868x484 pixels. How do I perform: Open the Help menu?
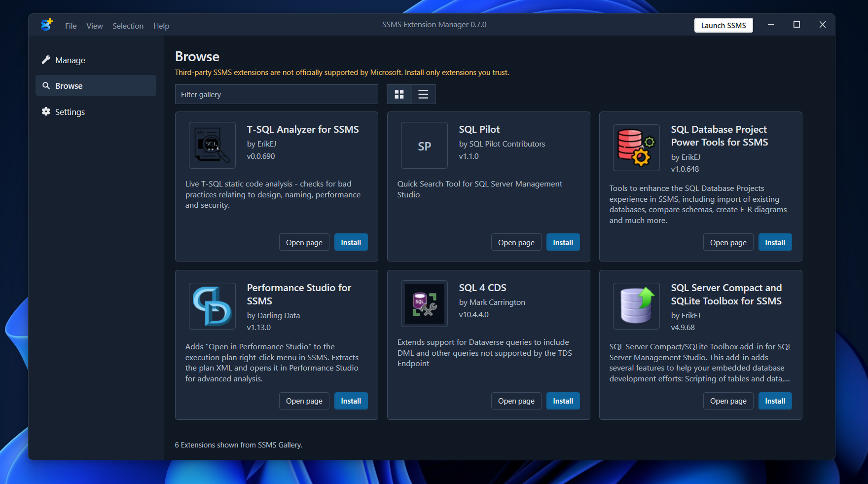pyautogui.click(x=161, y=26)
